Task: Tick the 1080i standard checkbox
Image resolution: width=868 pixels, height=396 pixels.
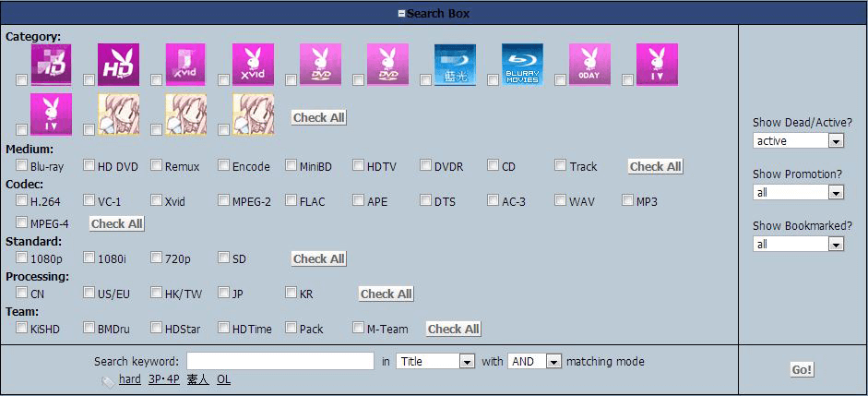Action: tap(89, 258)
